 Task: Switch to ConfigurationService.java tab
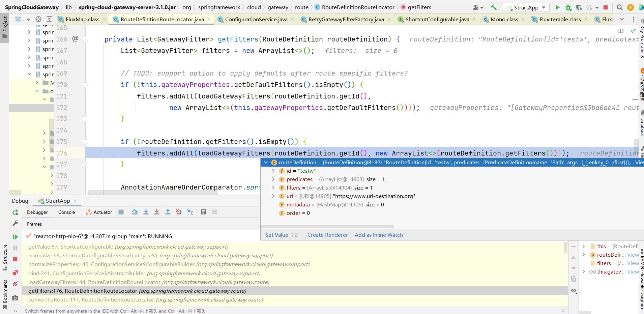(x=256, y=19)
